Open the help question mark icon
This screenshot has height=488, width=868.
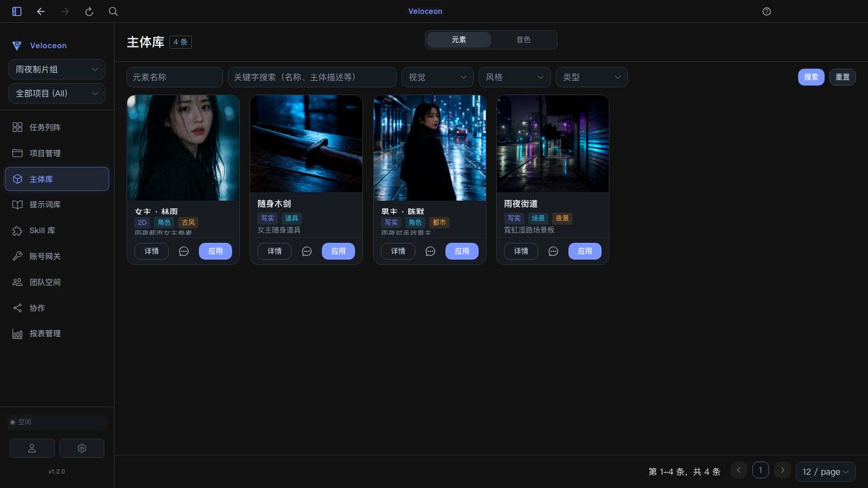[x=767, y=11]
